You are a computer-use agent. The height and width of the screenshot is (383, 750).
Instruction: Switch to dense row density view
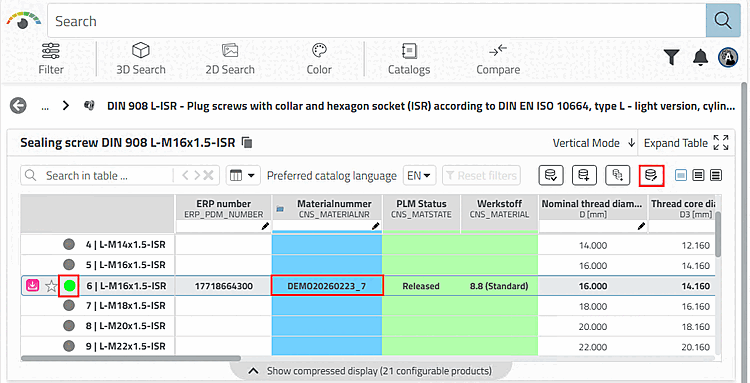tap(716, 175)
